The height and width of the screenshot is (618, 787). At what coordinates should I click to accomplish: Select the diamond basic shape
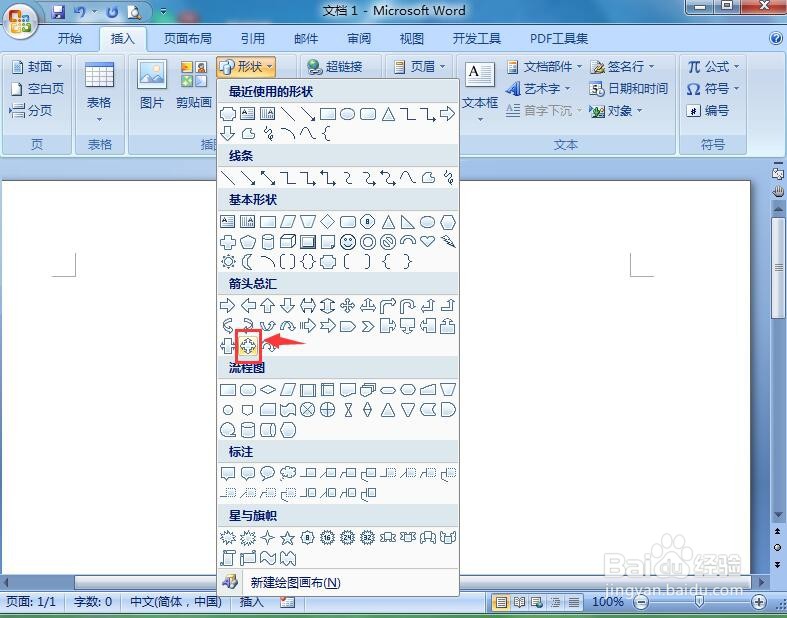(327, 221)
